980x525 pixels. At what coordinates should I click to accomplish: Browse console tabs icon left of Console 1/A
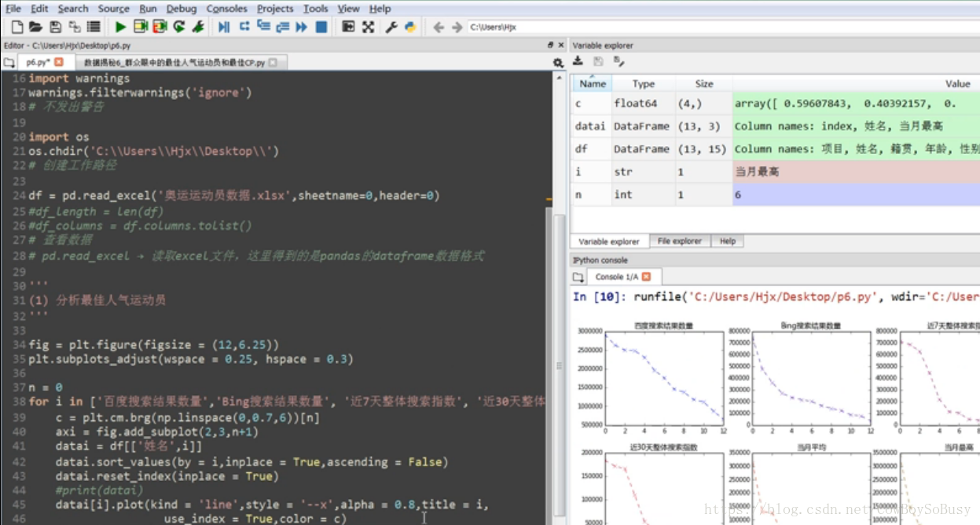click(578, 277)
